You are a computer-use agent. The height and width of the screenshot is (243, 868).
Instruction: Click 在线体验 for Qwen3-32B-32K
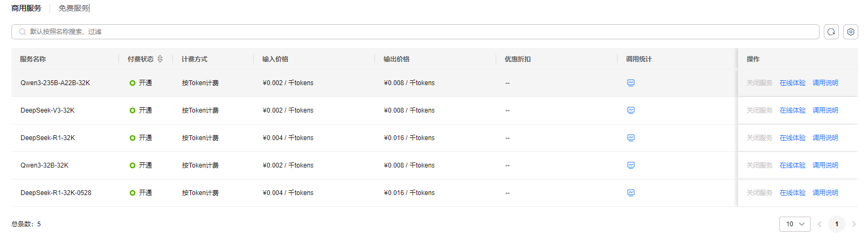click(x=793, y=165)
